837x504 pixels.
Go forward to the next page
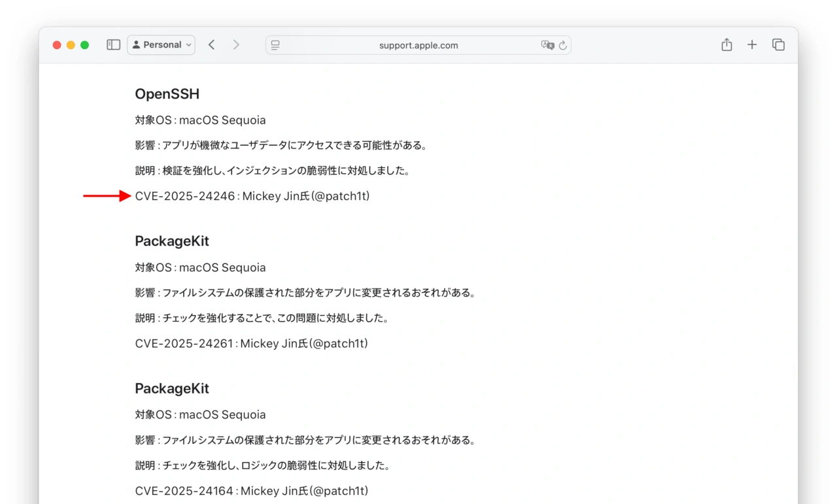point(236,45)
